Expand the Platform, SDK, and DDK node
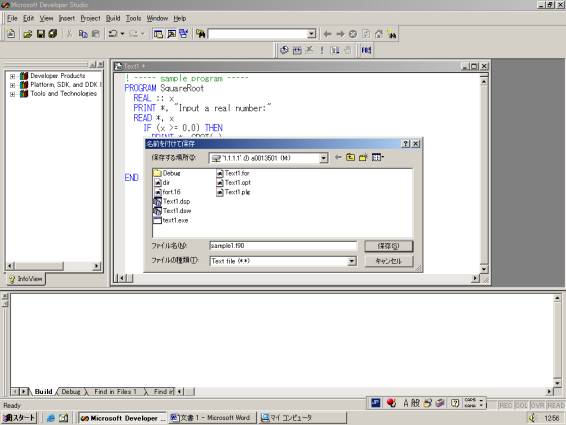The width and height of the screenshot is (566, 425). [12, 85]
